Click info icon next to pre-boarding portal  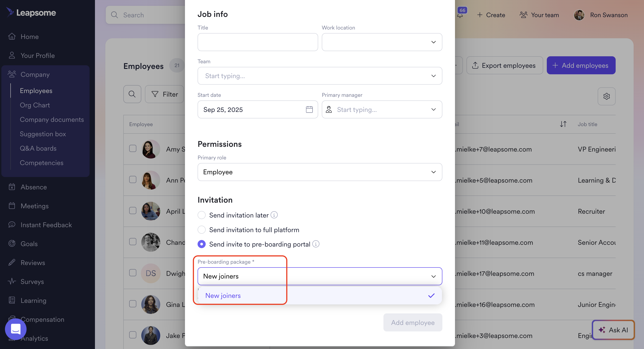[316, 244]
